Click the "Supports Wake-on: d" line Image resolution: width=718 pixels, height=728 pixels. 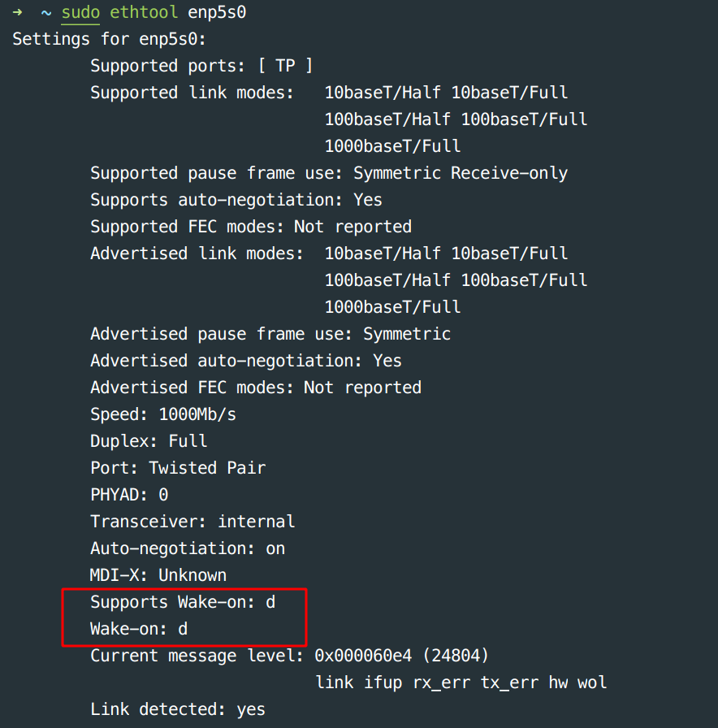[183, 602]
